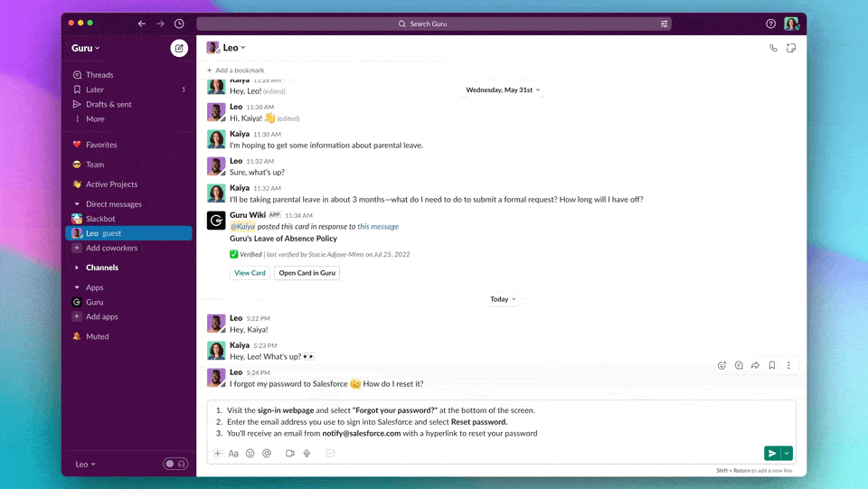
Task: Open send options dropdown arrow
Action: point(787,453)
